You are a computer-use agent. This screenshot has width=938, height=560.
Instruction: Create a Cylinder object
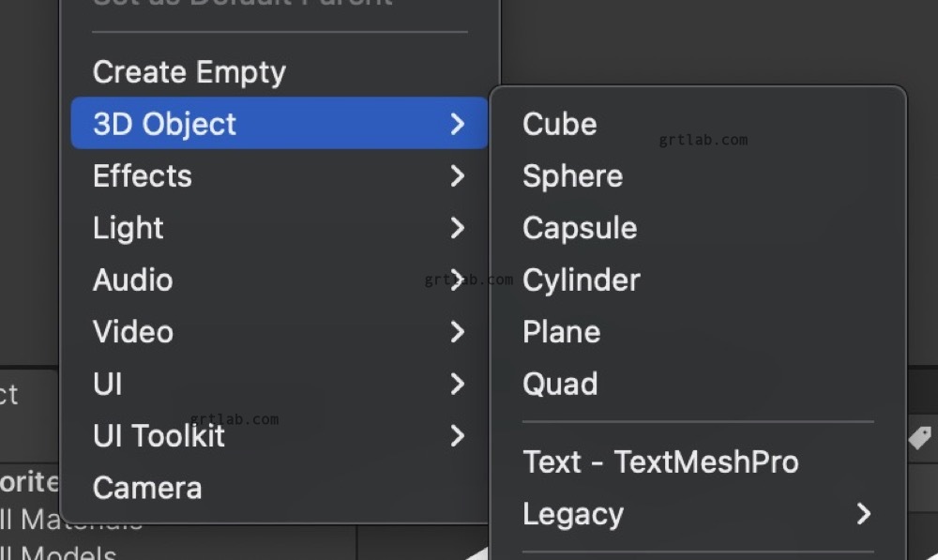click(582, 279)
